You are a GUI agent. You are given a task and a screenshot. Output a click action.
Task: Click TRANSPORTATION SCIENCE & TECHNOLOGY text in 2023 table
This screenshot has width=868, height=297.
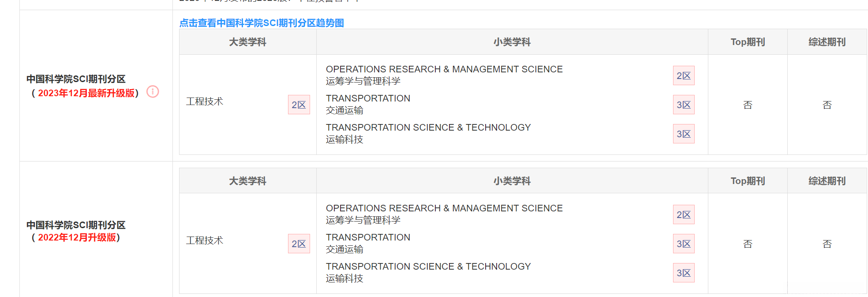(428, 128)
